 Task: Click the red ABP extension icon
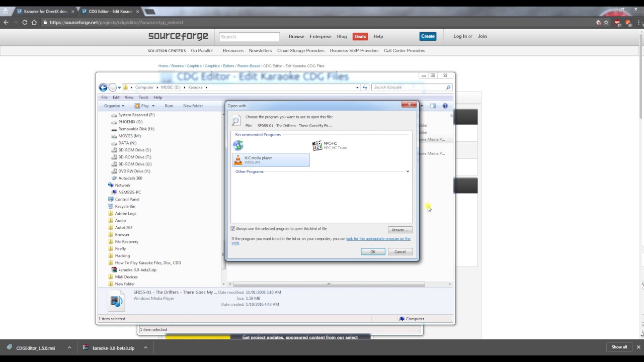[617, 23]
